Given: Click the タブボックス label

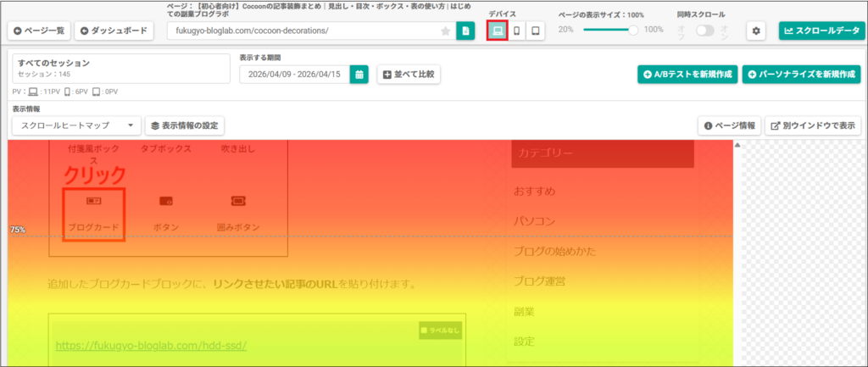Looking at the screenshot, I should click(166, 149).
